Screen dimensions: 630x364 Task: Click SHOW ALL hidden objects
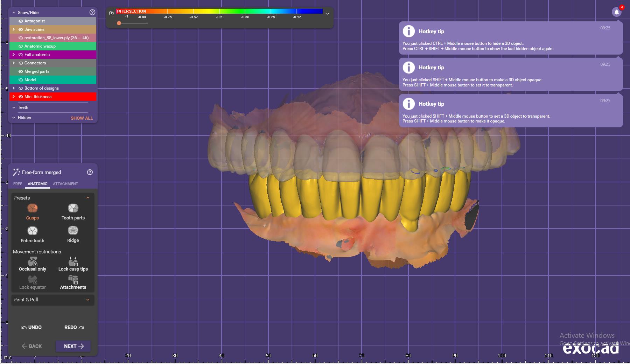82,118
